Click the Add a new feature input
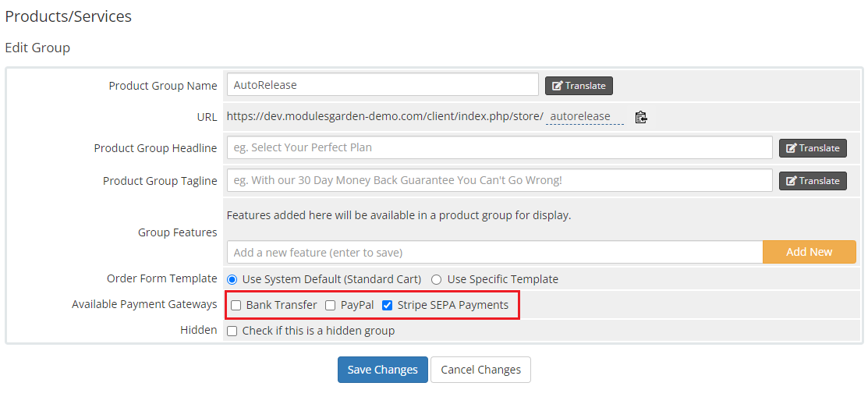868x404 pixels. click(495, 252)
